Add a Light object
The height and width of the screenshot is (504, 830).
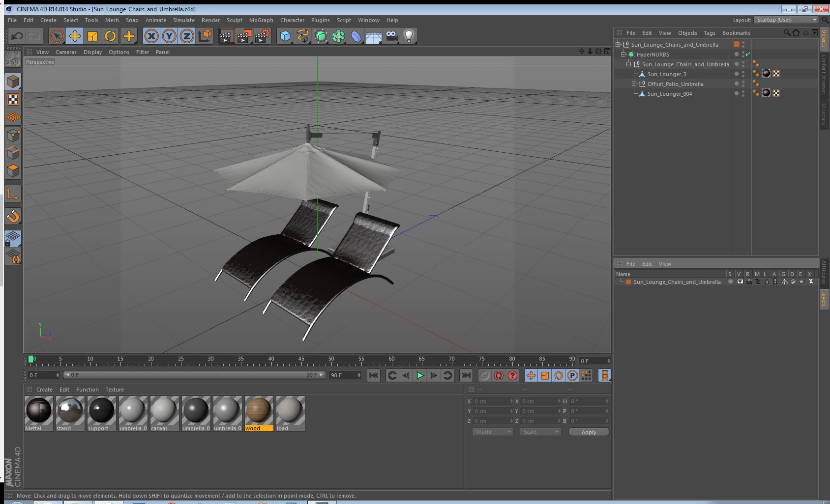[x=409, y=36]
